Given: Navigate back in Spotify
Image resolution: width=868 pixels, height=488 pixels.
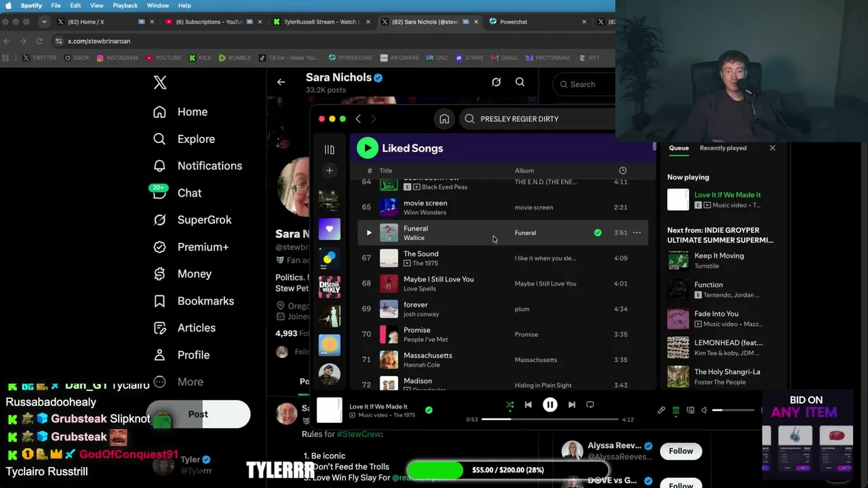Looking at the screenshot, I should click(358, 119).
